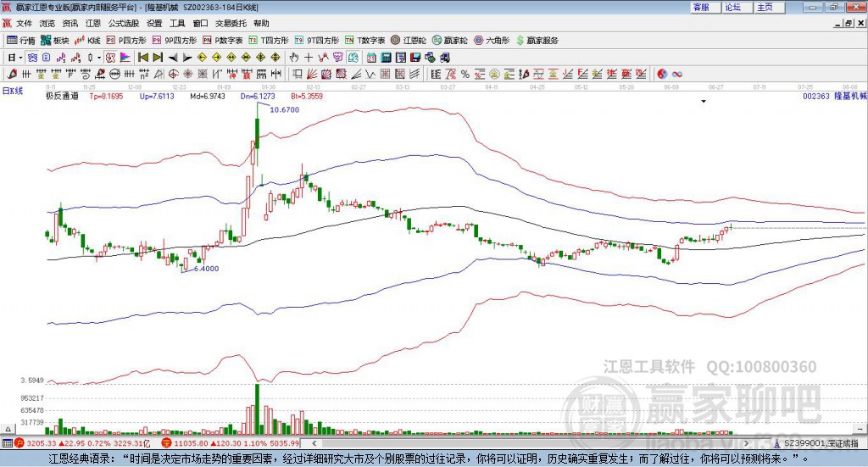Open the 江恩 menu
Screen dimensions: 868x467
[x=93, y=23]
